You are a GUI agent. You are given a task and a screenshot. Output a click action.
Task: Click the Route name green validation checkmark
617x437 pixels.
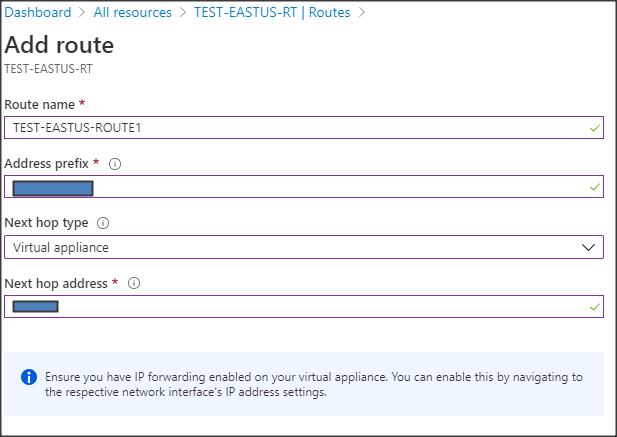[595, 128]
